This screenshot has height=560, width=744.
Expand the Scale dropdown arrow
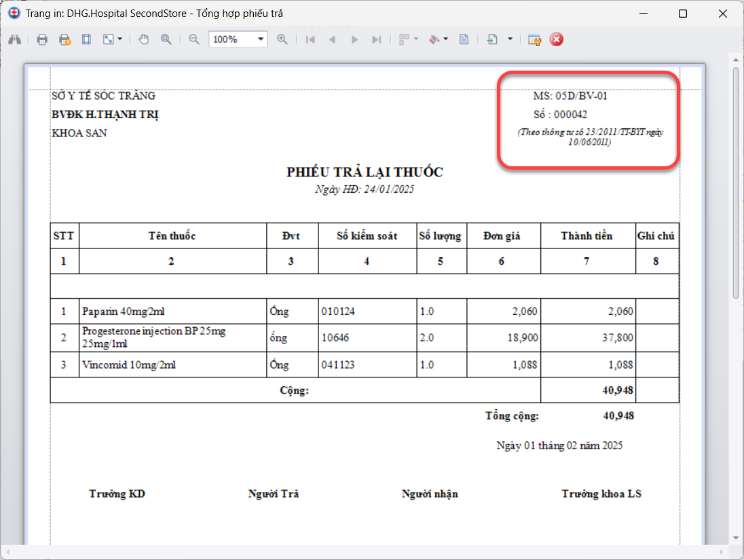(120, 39)
